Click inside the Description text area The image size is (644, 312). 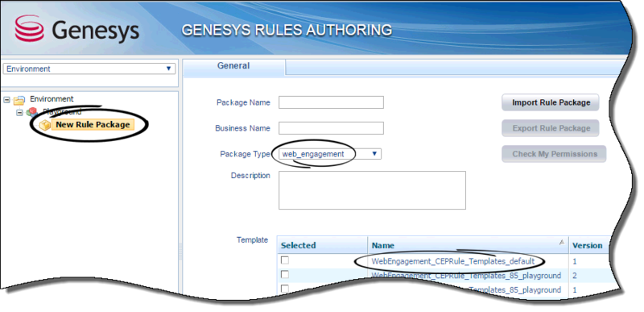point(372,190)
